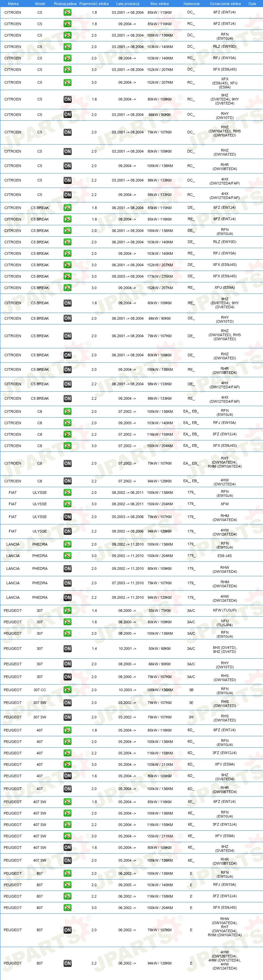Viewport: 263px width, 980px height.
Task: Select the '3E' body code cell
Action: 191,703
